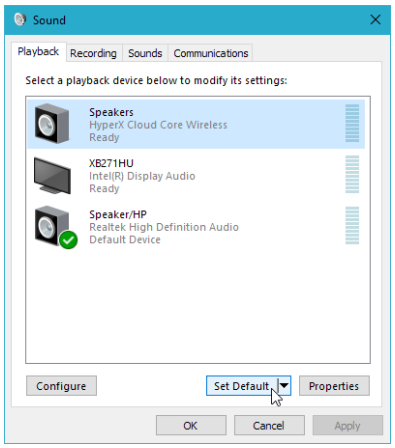Open the Communications tab
Viewport: 395px width, 448px height.
(211, 53)
